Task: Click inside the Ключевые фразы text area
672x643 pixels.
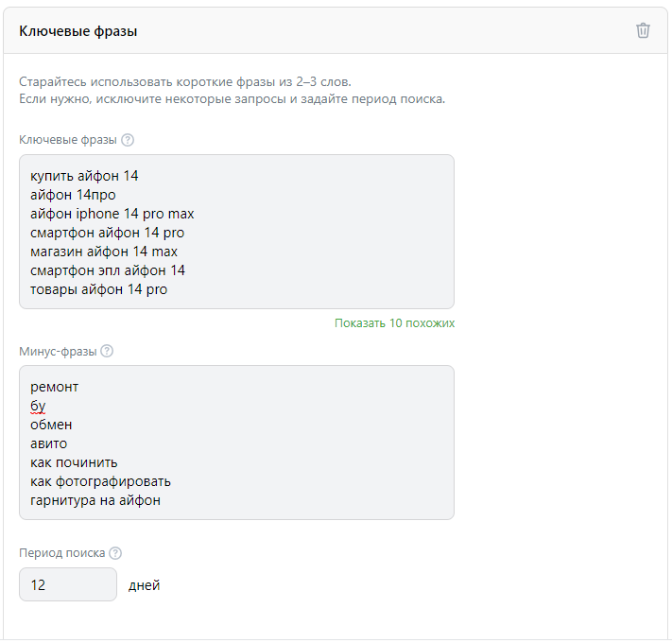Action: click(236, 232)
